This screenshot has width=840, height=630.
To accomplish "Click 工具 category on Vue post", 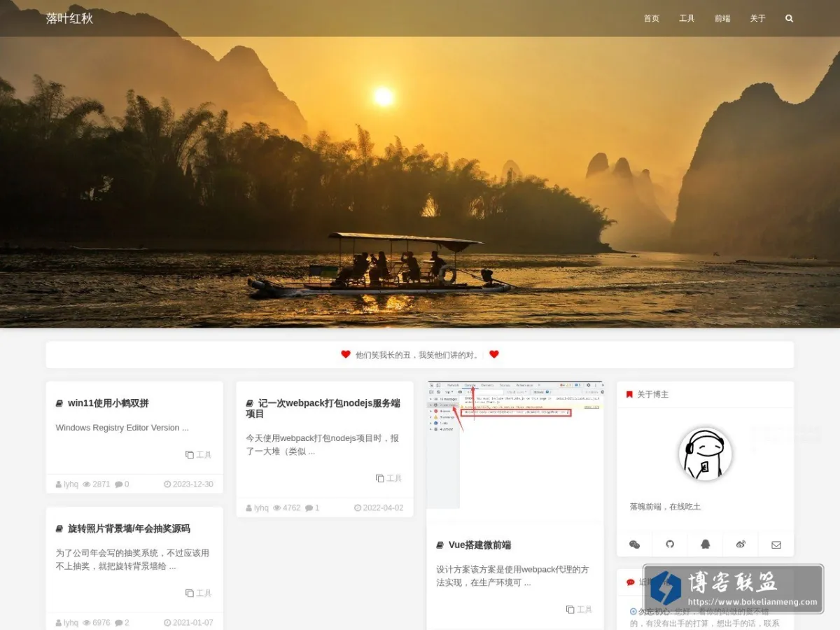I will (579, 610).
